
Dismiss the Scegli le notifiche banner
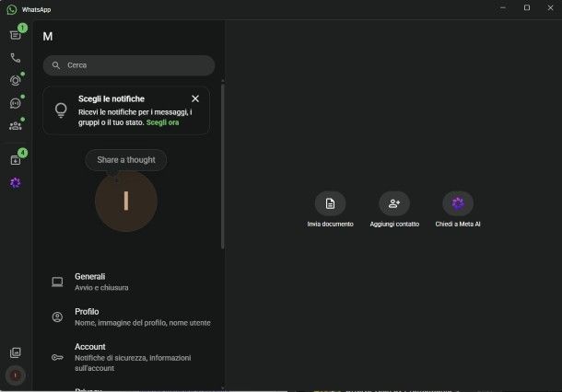point(195,98)
